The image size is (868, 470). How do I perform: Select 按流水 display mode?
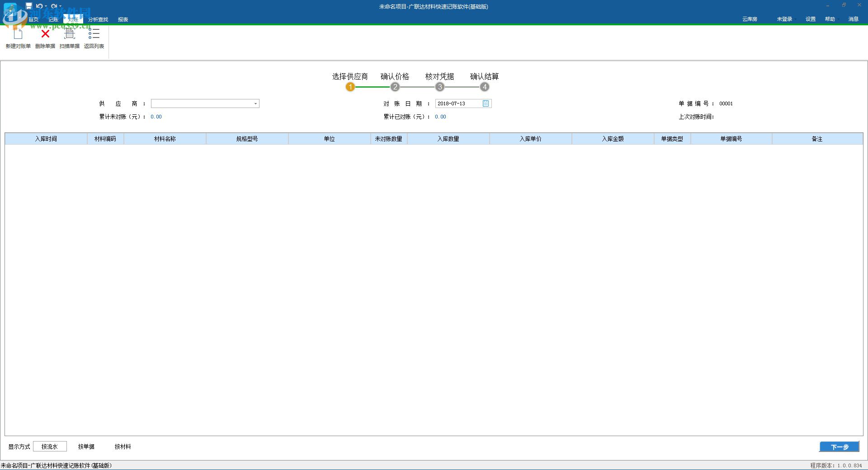tap(50, 446)
